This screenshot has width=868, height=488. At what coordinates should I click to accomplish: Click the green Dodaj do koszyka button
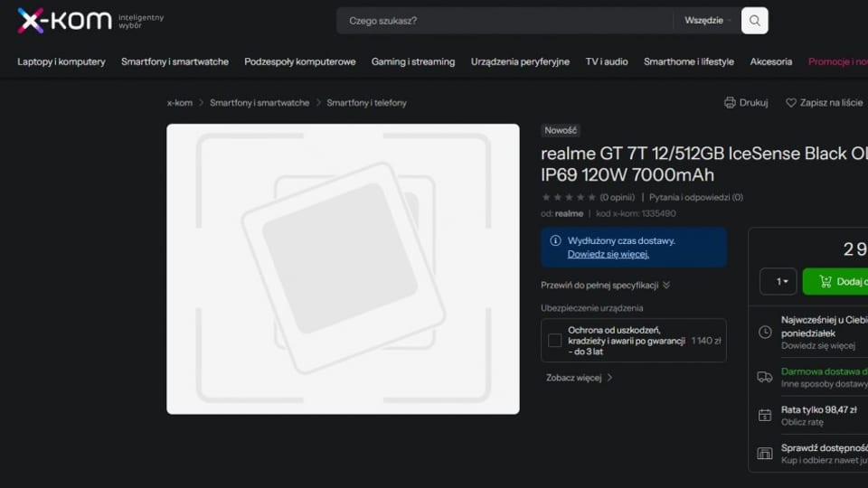[x=835, y=282]
